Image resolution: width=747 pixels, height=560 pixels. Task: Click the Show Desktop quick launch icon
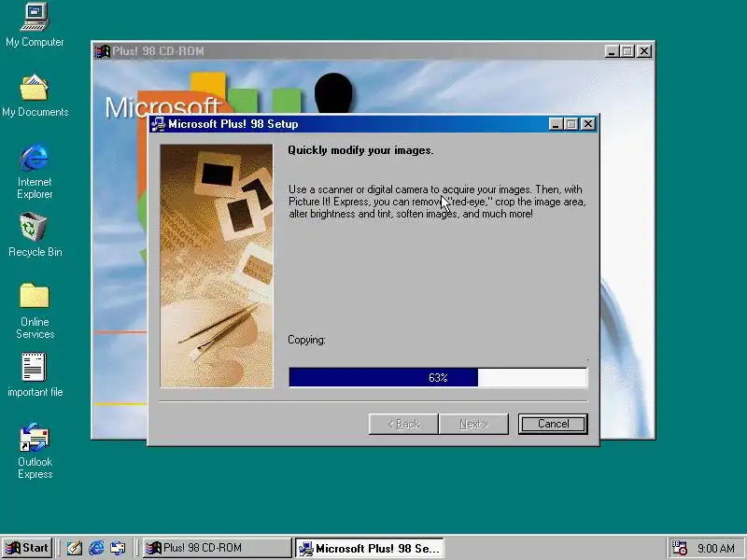click(x=74, y=548)
